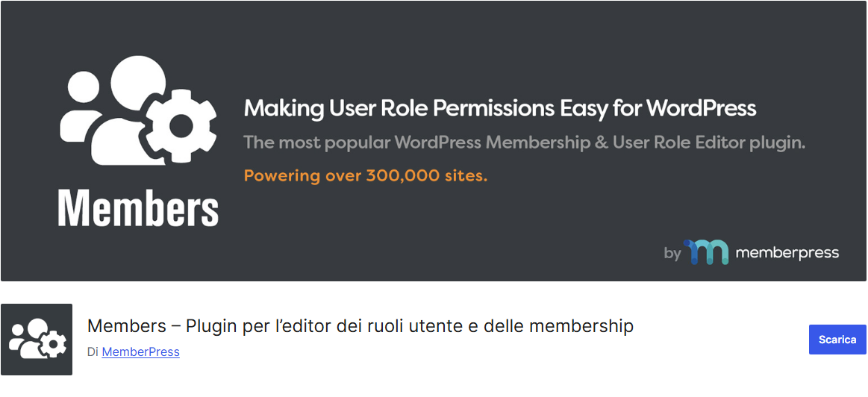868x397 pixels.
Task: Click the orange 'Powering over 300,000 sites' text
Action: pos(365,176)
